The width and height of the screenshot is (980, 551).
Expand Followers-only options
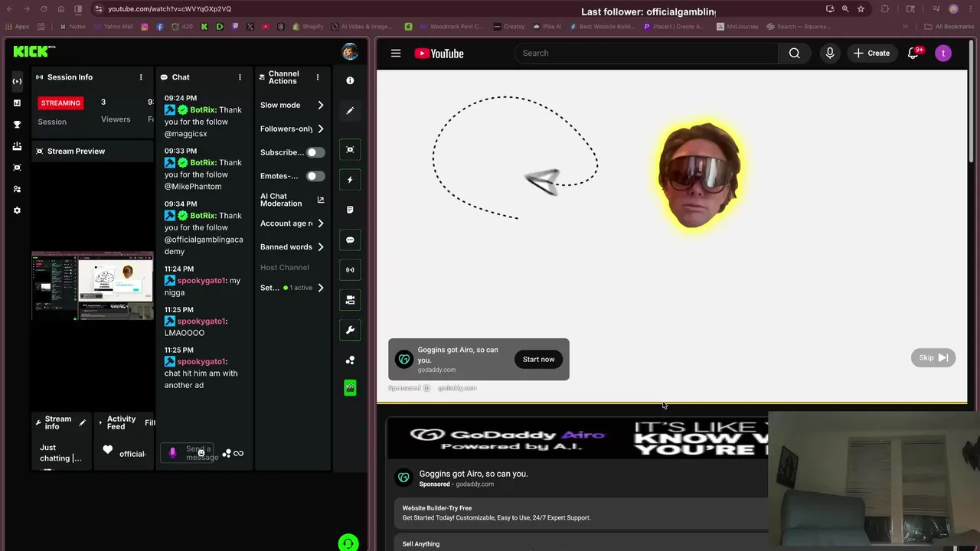point(321,129)
